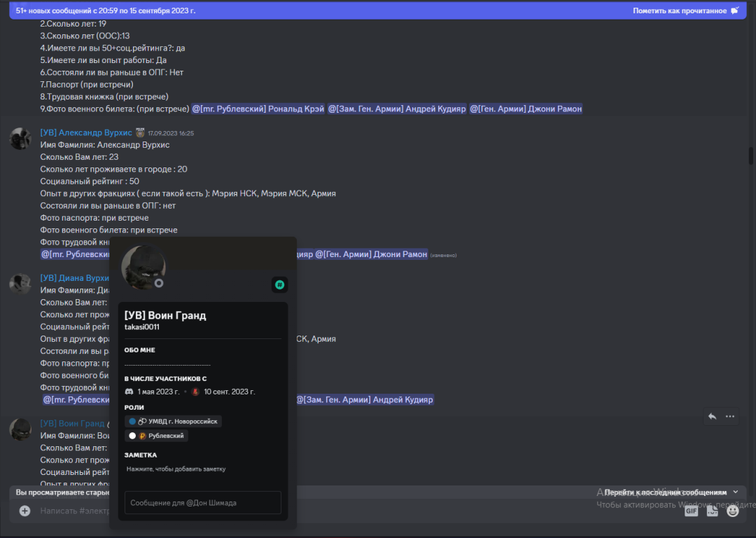Screen dimensions: 756x538
Task: Jump via 'Перейти к последним сообщениям'
Action: pos(666,492)
